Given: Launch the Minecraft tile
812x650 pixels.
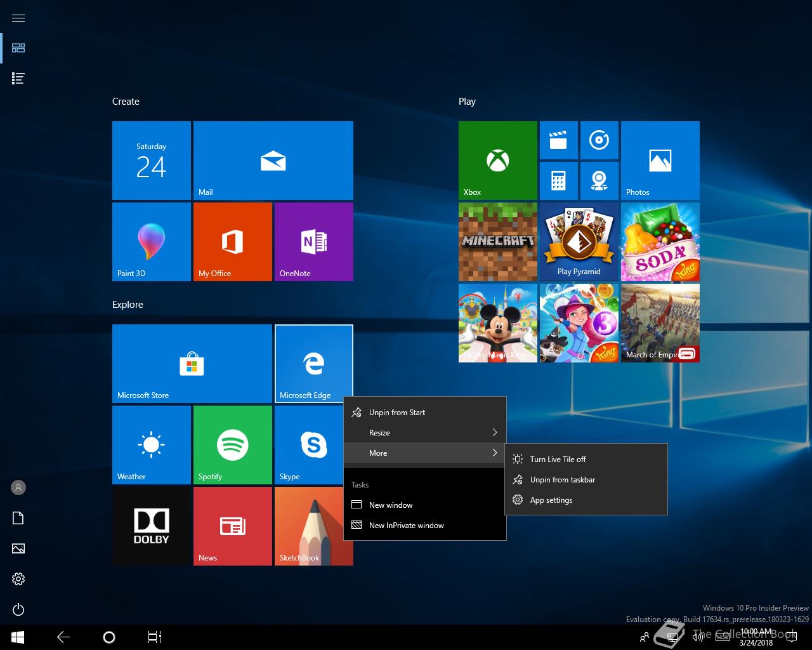Looking at the screenshot, I should tap(498, 242).
